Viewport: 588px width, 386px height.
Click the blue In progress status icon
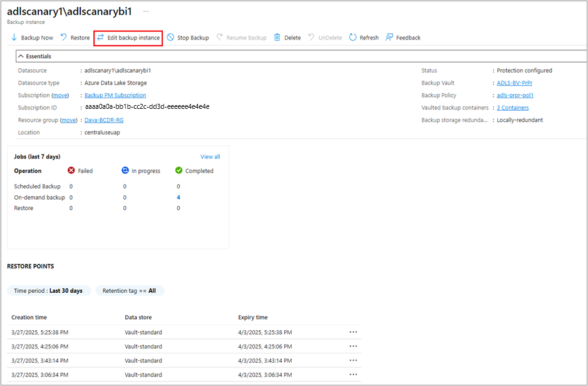pos(125,171)
